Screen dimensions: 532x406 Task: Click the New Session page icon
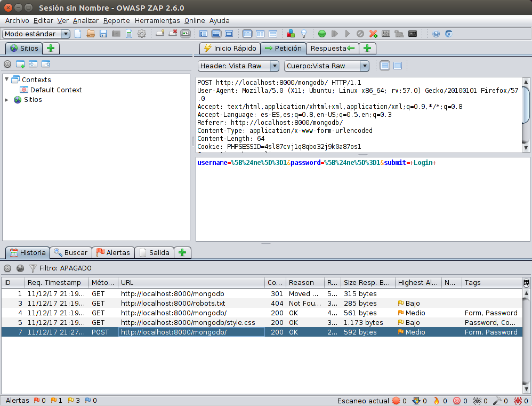point(78,34)
